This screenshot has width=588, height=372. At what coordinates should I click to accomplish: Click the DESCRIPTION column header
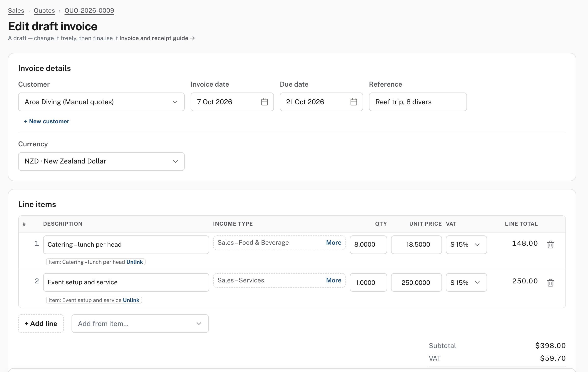[x=63, y=224]
